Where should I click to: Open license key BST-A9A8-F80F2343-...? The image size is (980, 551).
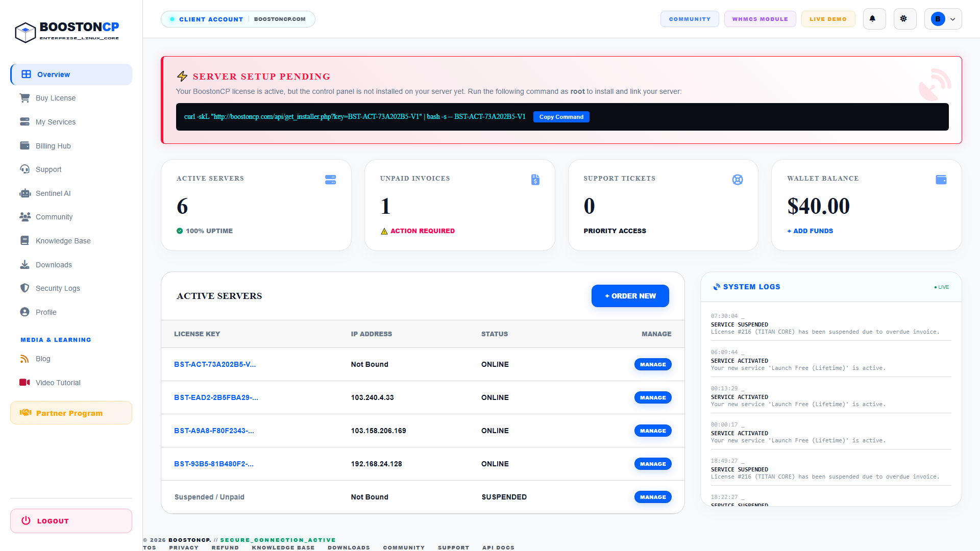(x=214, y=431)
